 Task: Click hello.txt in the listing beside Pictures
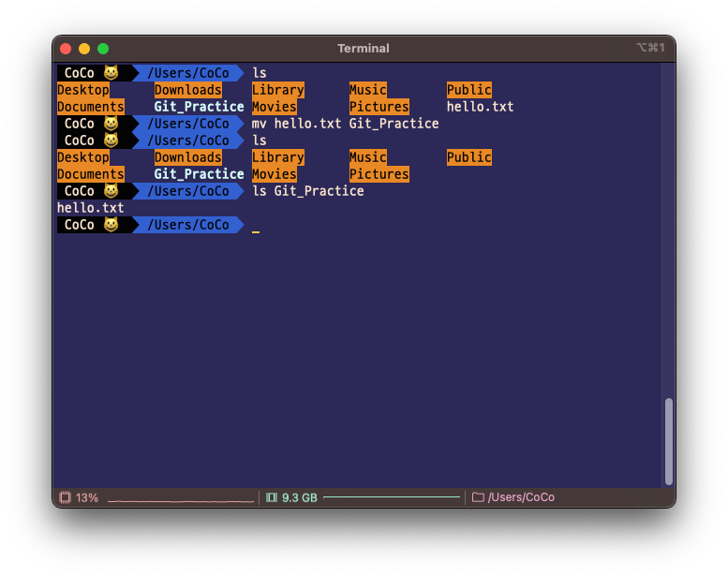tap(480, 107)
